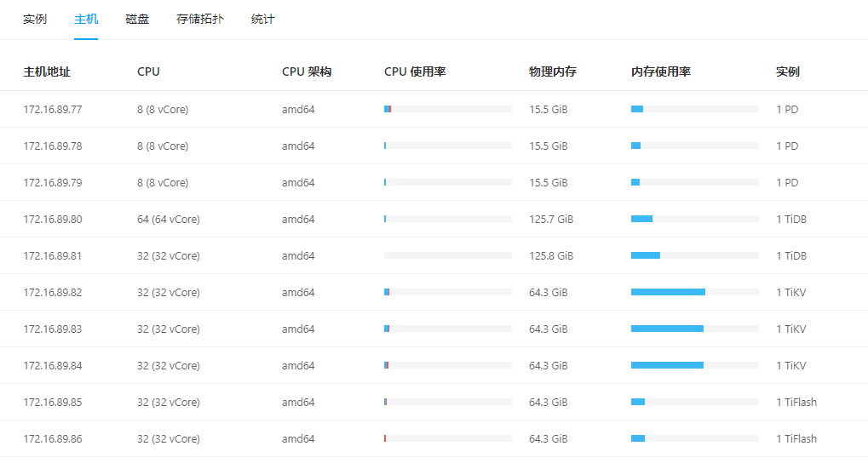Click the 主机地址 column header
This screenshot has width=868, height=469.
click(47, 71)
